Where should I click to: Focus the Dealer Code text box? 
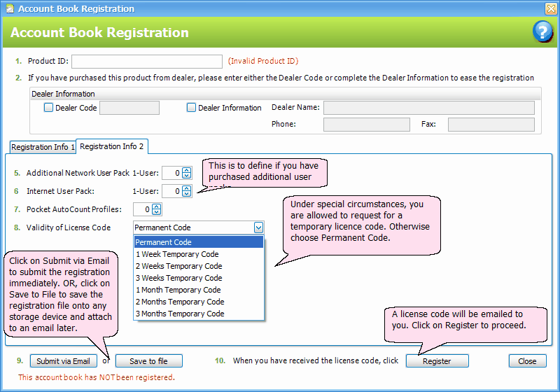pyautogui.click(x=129, y=108)
